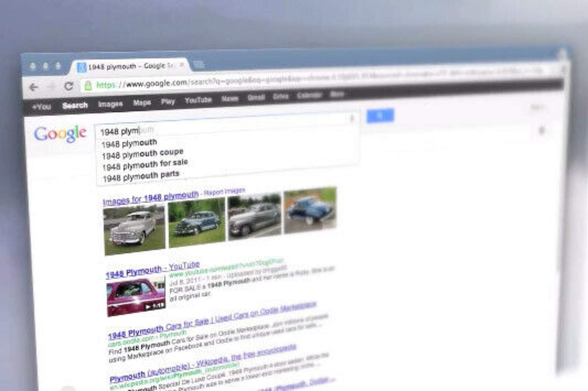Screen dimensions: 588x391
Task: Close the 1948 plymouth tab
Action: tap(182, 65)
